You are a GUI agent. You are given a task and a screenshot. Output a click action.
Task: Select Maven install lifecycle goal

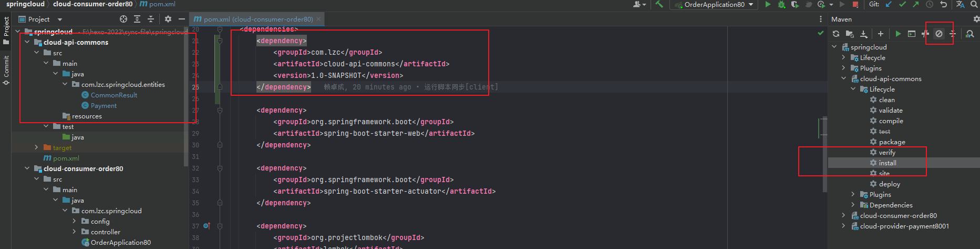pyautogui.click(x=888, y=163)
